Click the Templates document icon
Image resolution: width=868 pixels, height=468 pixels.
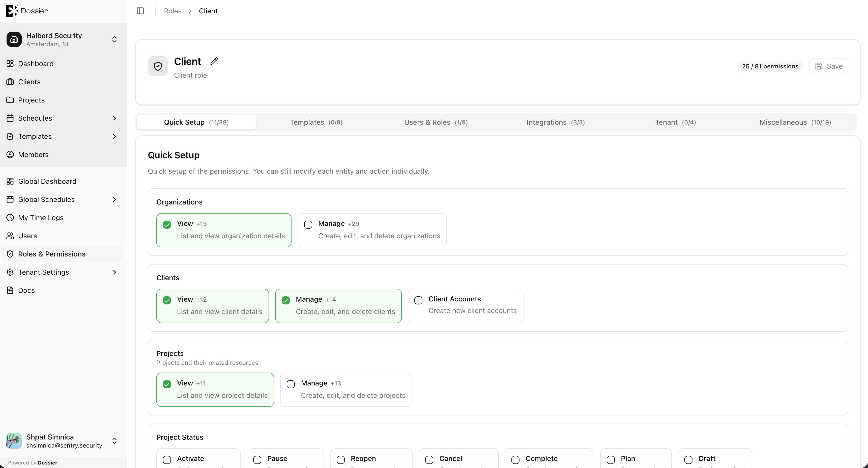coord(10,137)
